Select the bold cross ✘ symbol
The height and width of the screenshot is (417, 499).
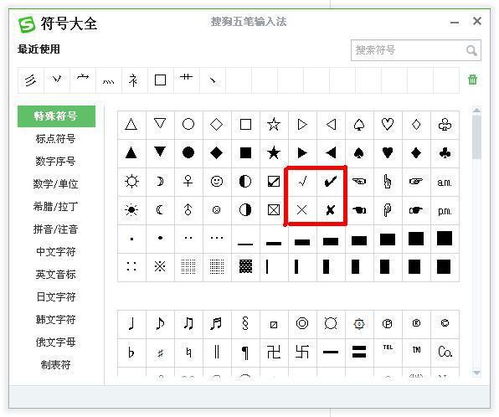click(x=331, y=210)
